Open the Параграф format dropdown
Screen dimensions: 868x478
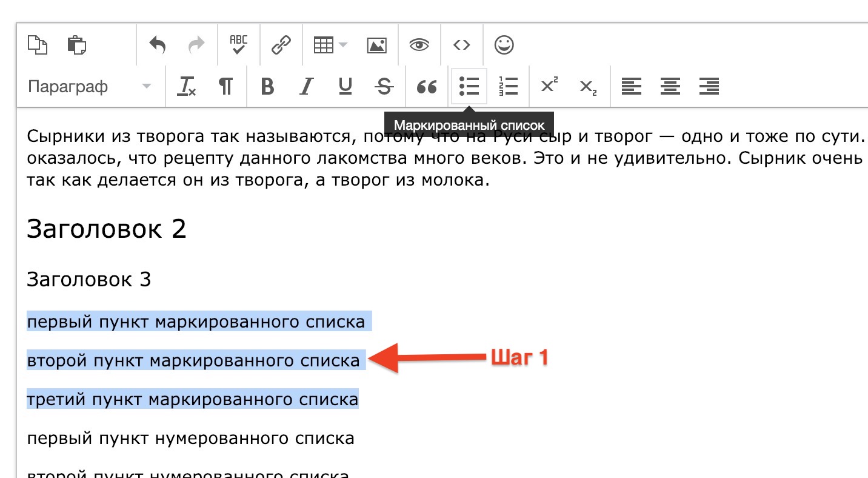(x=90, y=87)
